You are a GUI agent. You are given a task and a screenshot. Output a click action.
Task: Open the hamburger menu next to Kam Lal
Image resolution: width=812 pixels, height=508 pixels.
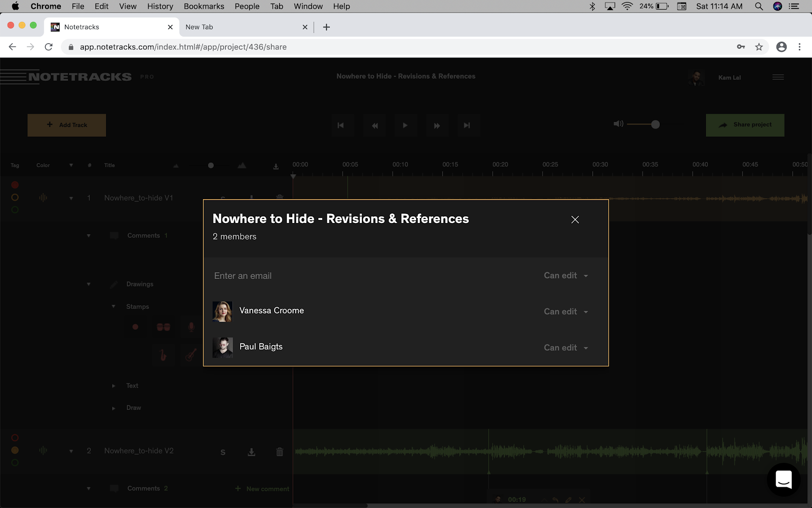(x=778, y=77)
